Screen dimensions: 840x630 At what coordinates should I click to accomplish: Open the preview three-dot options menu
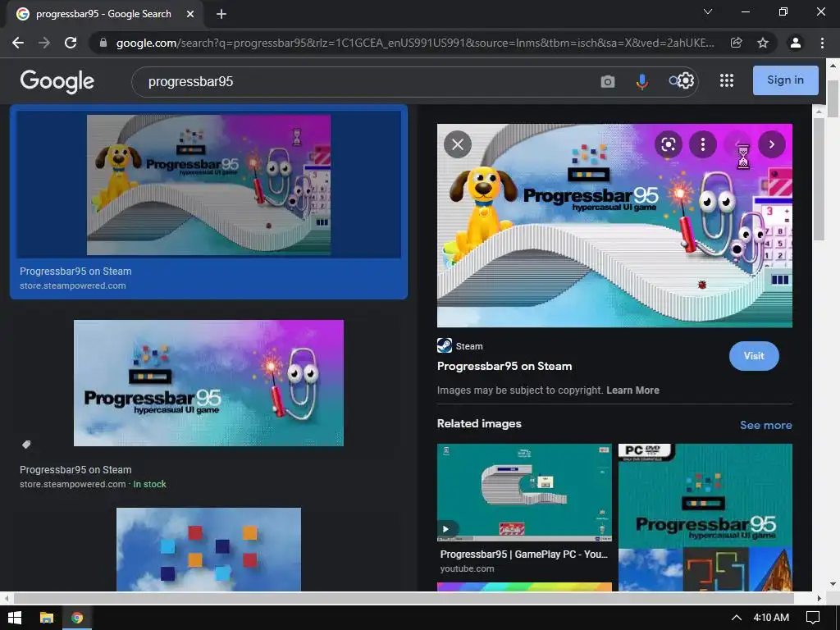(703, 144)
